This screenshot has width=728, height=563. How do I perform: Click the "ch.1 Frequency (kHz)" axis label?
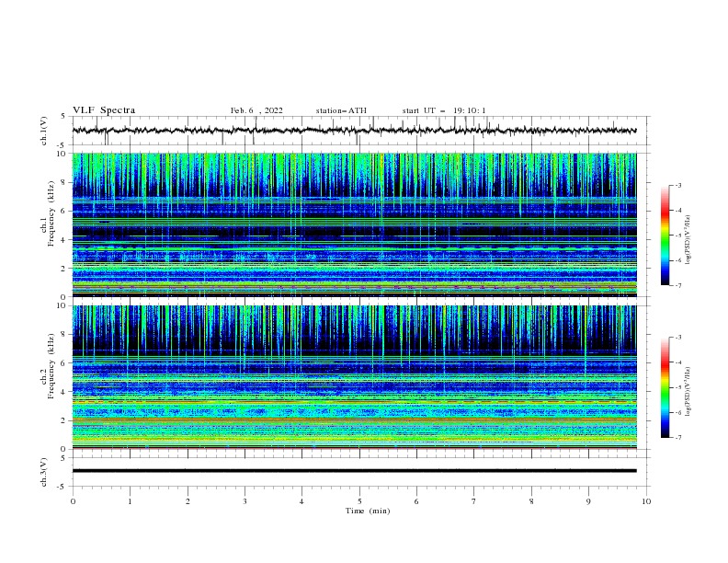48,214
